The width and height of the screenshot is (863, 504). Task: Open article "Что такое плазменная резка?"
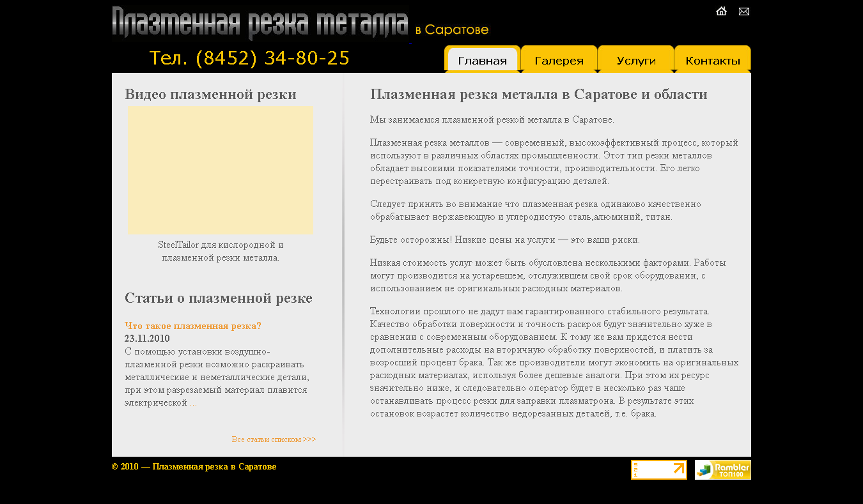[193, 326]
